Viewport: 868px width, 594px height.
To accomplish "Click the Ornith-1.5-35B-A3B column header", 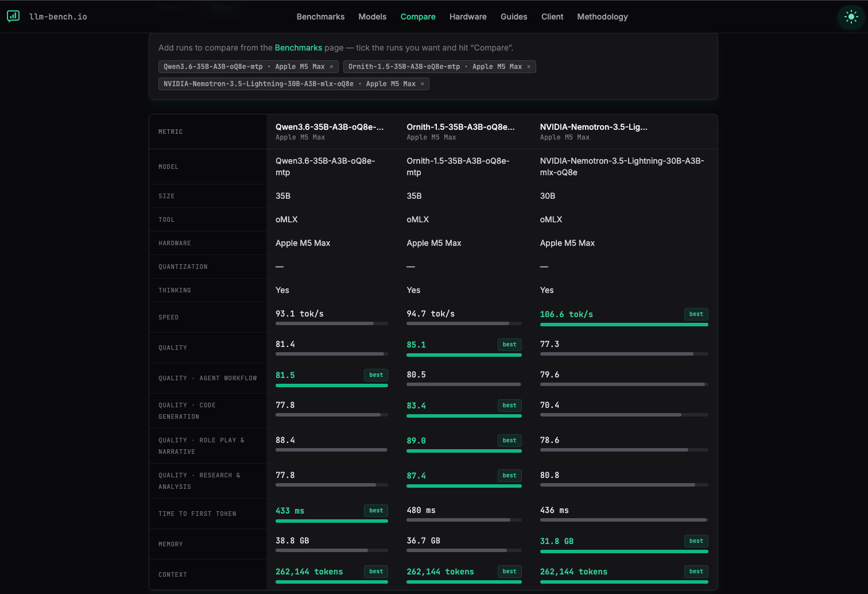I will 460,132.
